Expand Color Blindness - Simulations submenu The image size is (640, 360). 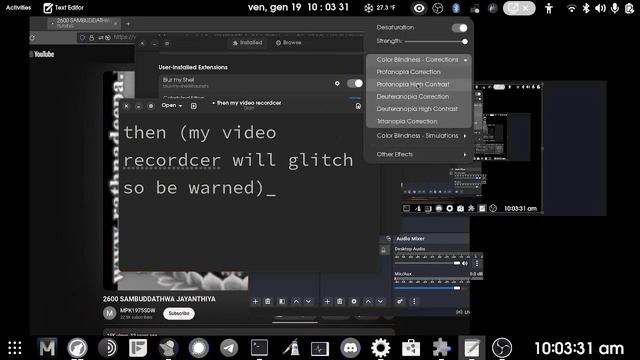coord(465,136)
